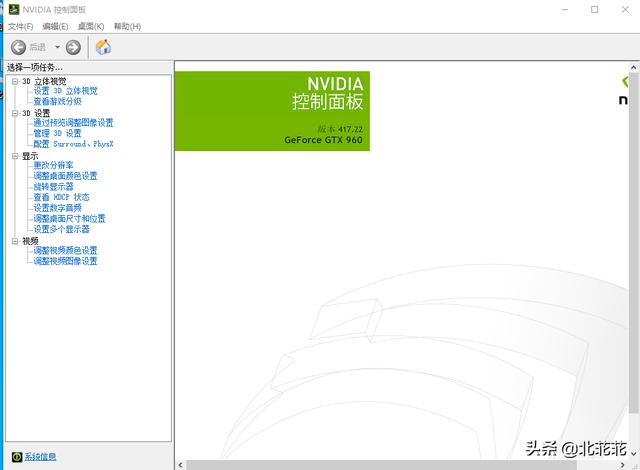Open the 帮助(H) menu
The height and width of the screenshot is (470, 640).
pos(127,27)
